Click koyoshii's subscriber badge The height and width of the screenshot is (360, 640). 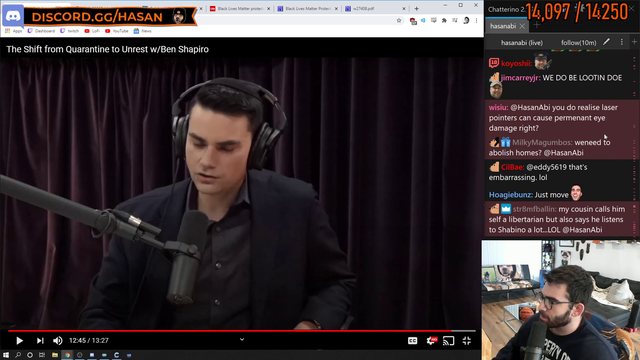point(494,63)
